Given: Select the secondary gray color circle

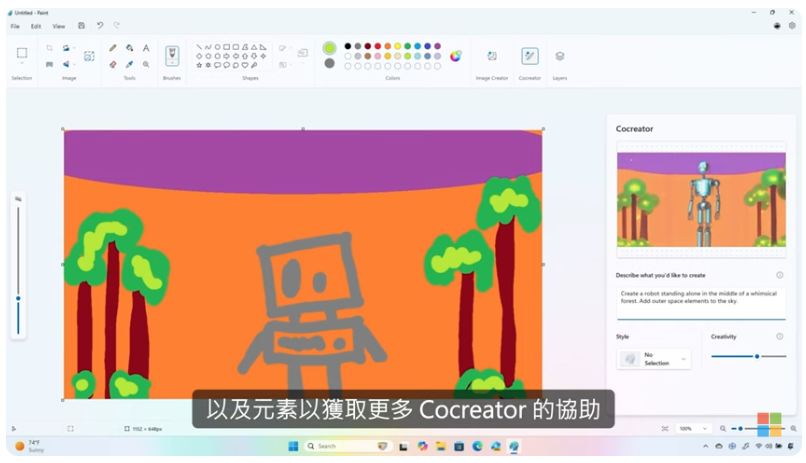Looking at the screenshot, I should pos(329,63).
